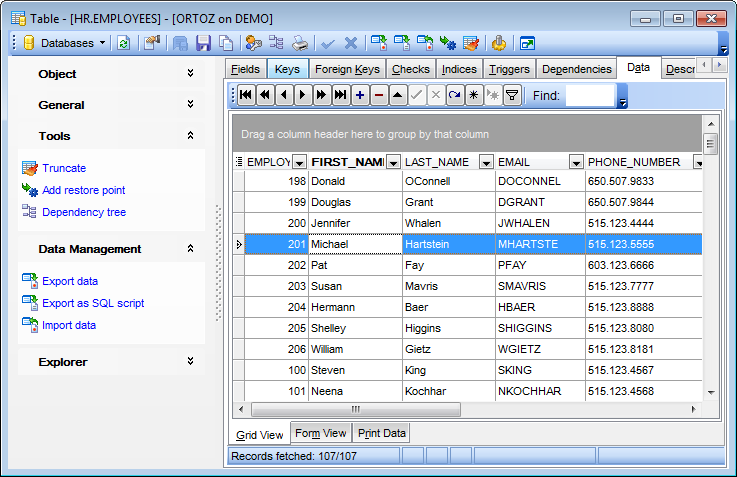The image size is (737, 477).
Task: Jump to the last record in navigator
Action: coord(341,95)
